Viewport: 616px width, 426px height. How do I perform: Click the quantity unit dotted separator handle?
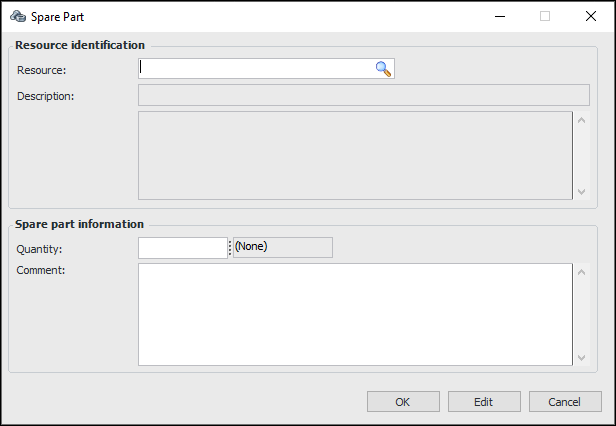click(x=230, y=248)
